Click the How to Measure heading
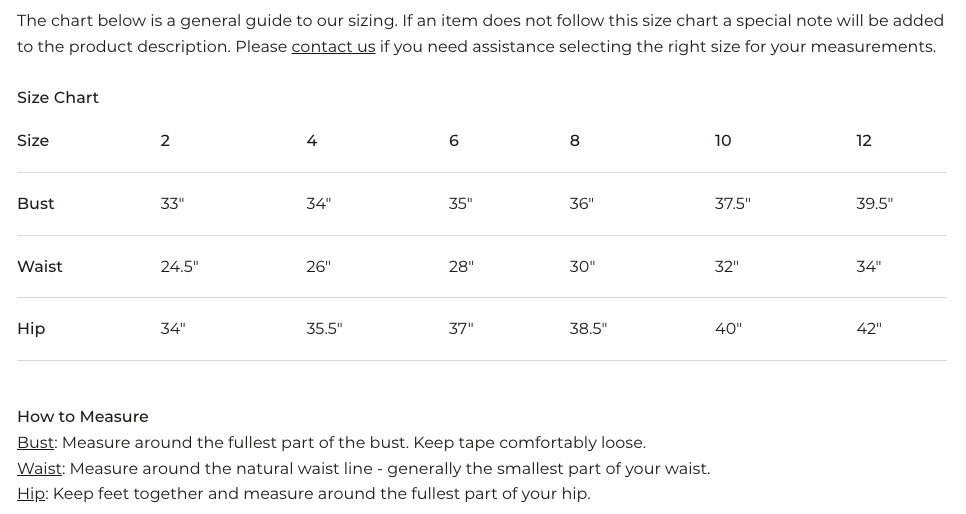Screen dimensions: 966x514 (x=83, y=417)
